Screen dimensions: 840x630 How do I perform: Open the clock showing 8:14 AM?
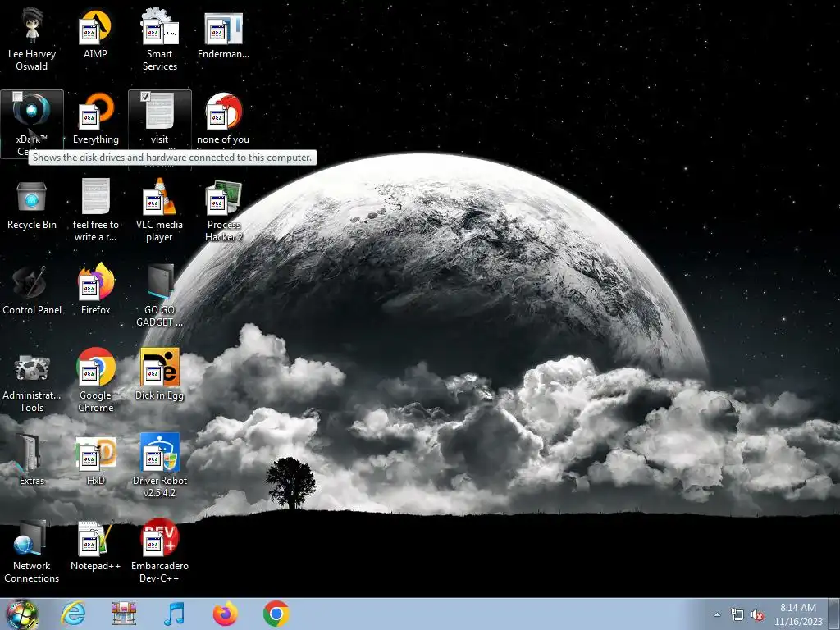[x=798, y=614]
